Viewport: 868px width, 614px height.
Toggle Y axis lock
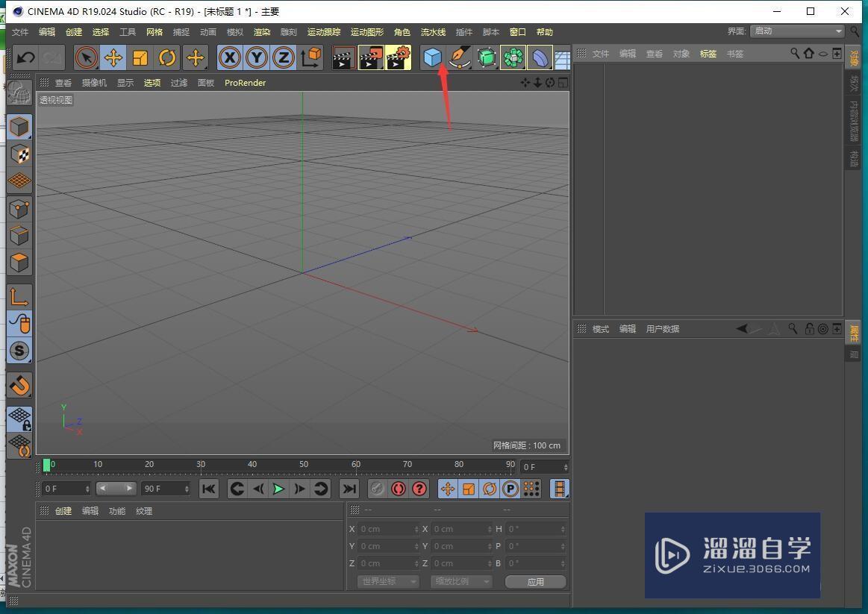257,57
